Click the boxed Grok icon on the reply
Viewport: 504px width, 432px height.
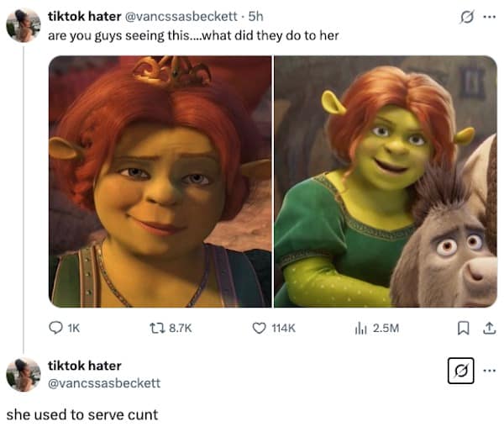coord(462,370)
